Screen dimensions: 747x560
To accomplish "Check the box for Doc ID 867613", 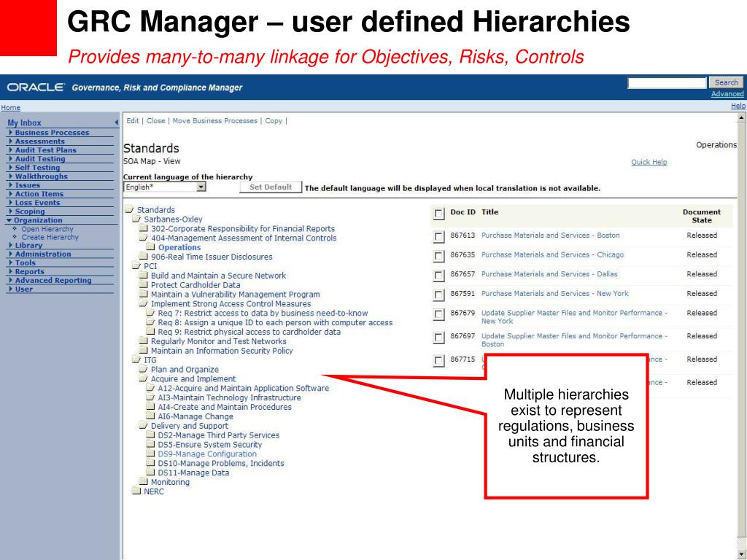I will coord(438,237).
